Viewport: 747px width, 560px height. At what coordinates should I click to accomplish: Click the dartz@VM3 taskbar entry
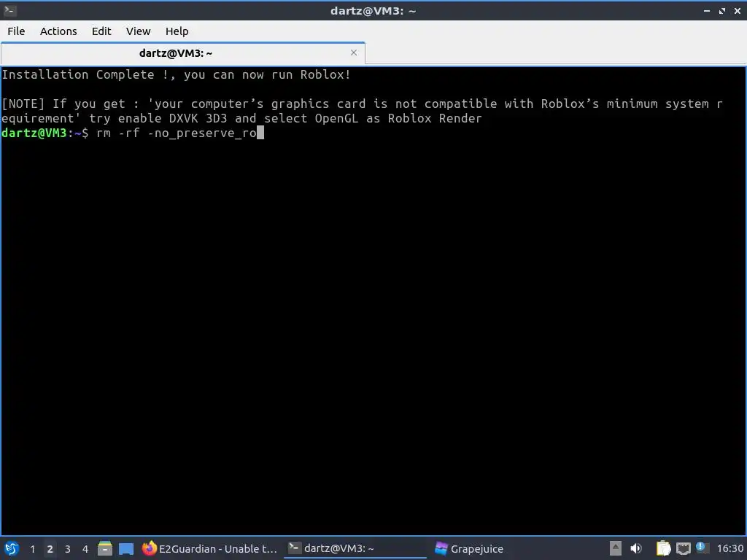click(x=355, y=548)
